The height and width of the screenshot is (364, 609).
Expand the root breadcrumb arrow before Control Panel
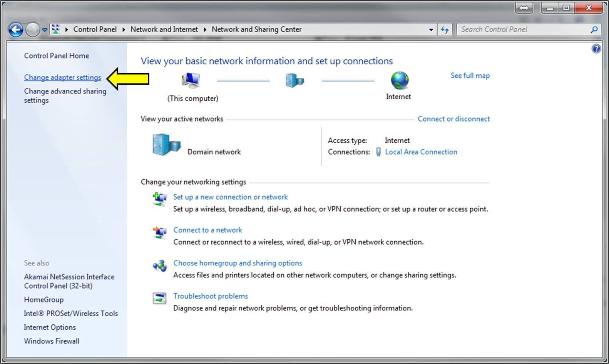[67, 29]
